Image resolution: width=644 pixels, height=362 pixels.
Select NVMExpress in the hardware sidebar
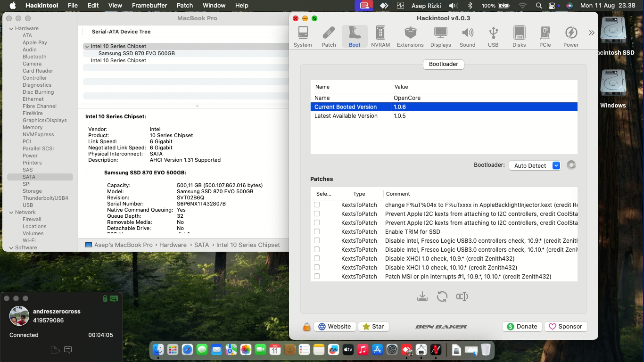pyautogui.click(x=38, y=134)
